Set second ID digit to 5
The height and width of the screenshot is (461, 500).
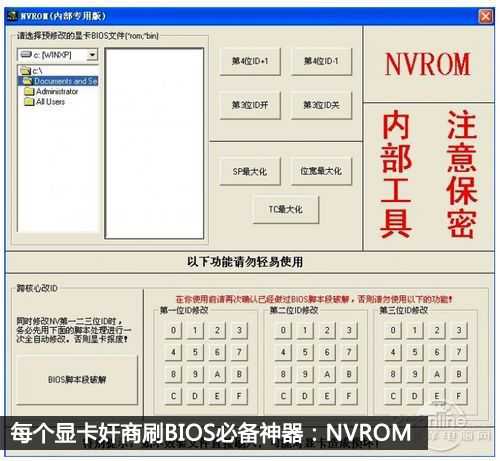tap(305, 352)
